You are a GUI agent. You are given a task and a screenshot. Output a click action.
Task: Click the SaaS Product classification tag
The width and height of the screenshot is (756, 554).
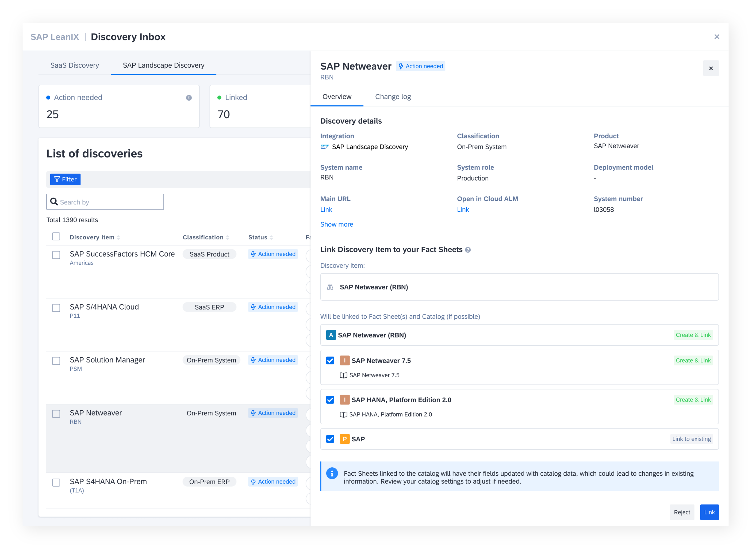[x=209, y=254]
